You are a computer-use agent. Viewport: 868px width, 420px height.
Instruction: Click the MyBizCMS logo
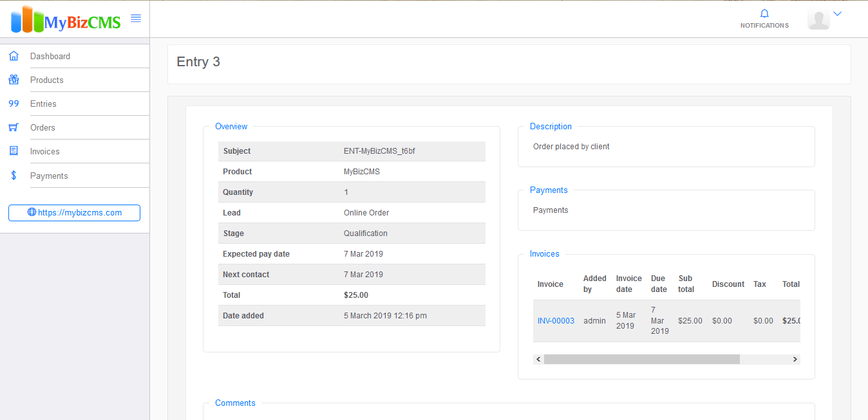pyautogui.click(x=66, y=20)
